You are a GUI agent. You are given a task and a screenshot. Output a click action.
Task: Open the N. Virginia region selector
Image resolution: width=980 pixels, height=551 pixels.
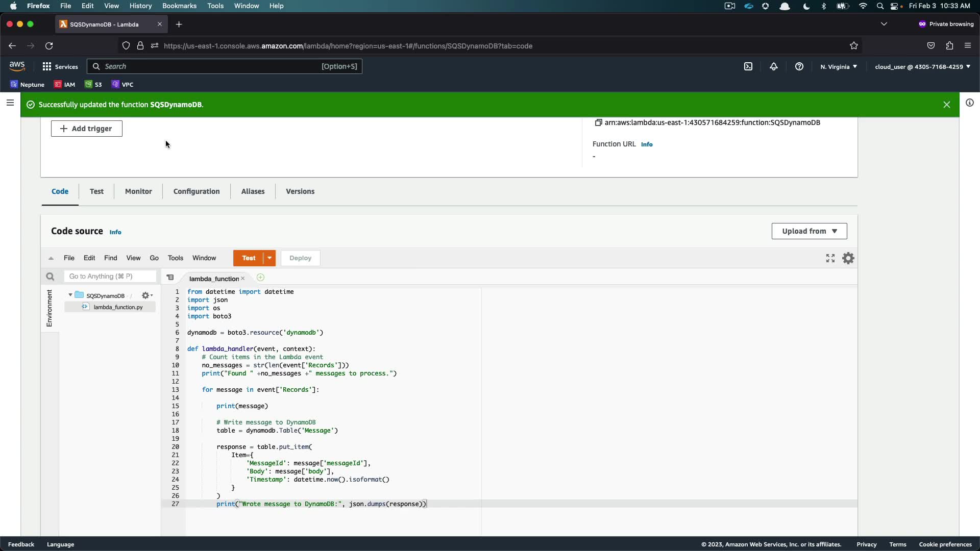839,66
